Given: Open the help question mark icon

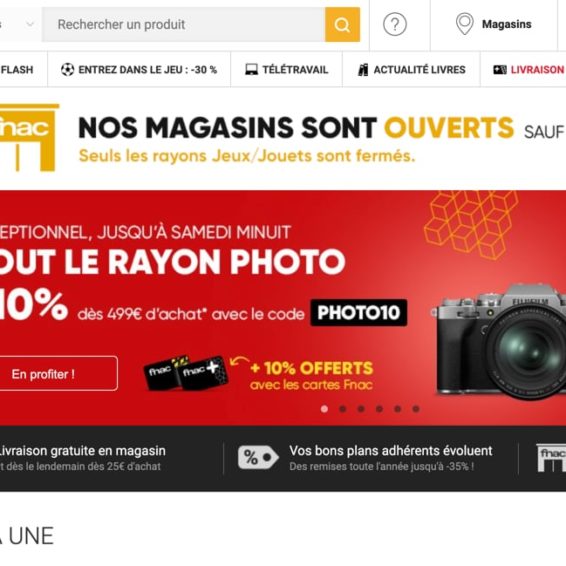Looking at the screenshot, I should pos(395,24).
